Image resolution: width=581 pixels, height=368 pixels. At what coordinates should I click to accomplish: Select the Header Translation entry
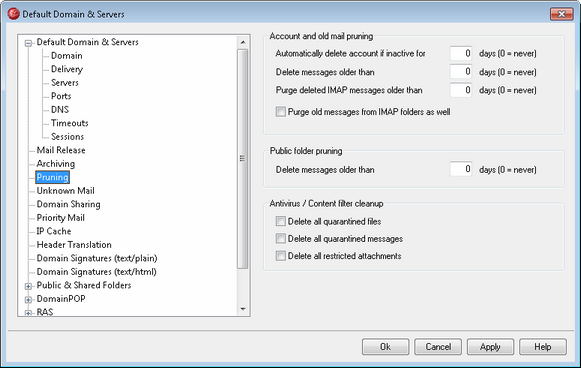pyautogui.click(x=74, y=245)
